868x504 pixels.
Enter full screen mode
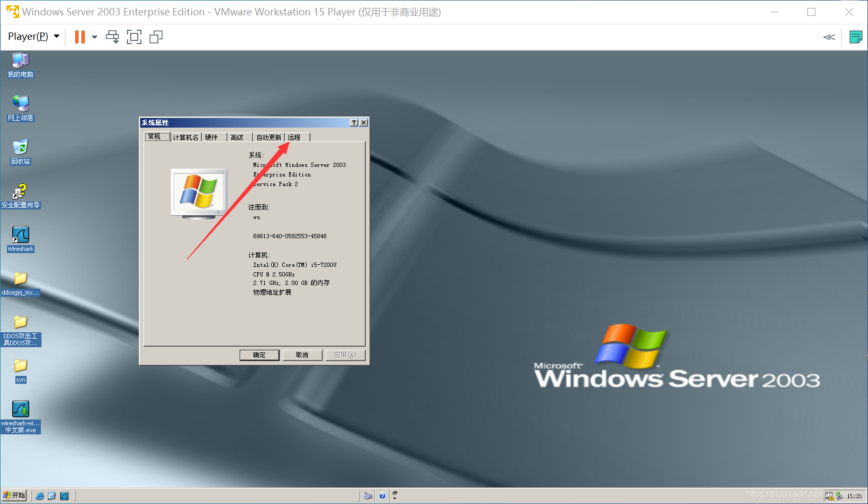tap(134, 37)
